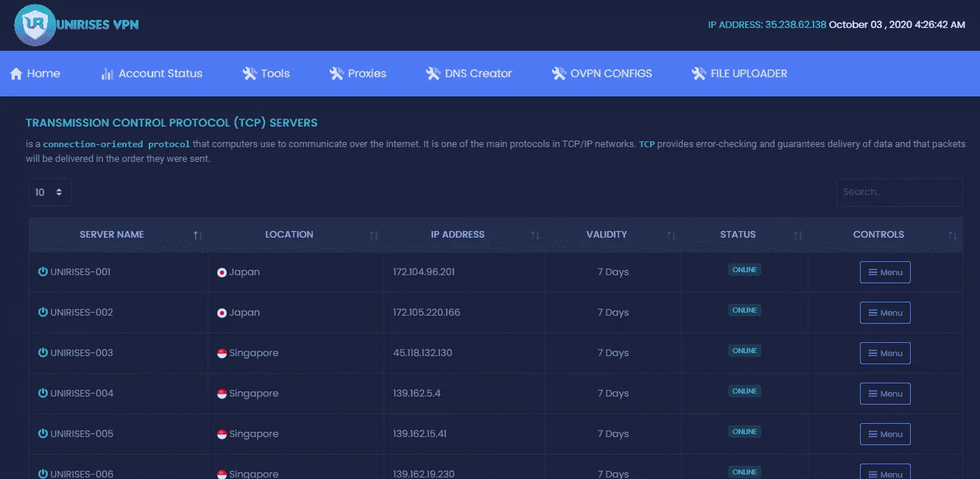This screenshot has width=980, height=479.
Task: Open the rows-per-page dropdown showing 10
Action: pyautogui.click(x=50, y=192)
